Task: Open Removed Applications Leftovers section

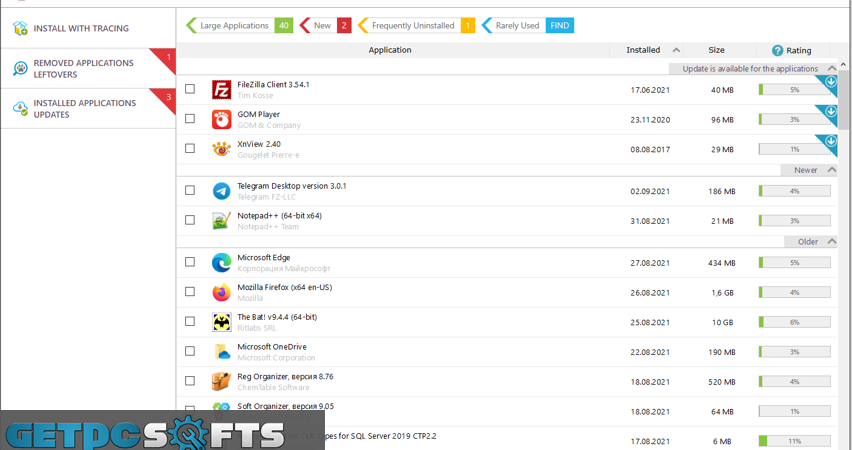Action: tap(88, 68)
